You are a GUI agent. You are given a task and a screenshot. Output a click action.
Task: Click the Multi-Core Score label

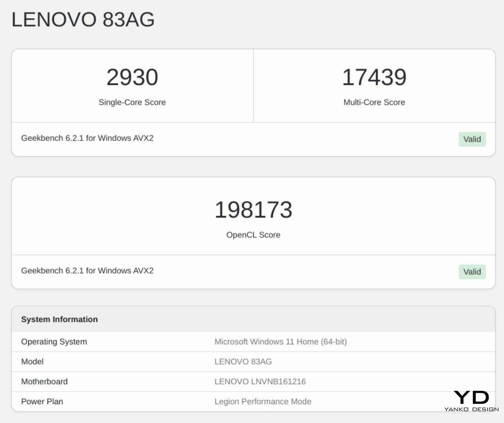click(374, 102)
